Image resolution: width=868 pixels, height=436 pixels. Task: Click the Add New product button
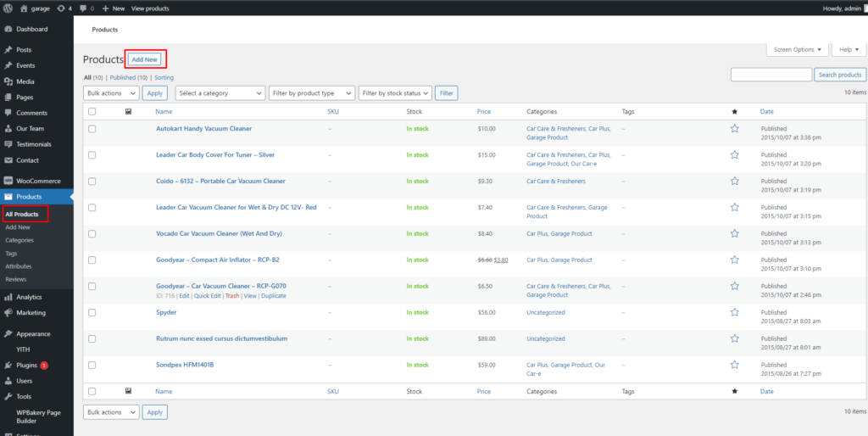[x=144, y=59]
